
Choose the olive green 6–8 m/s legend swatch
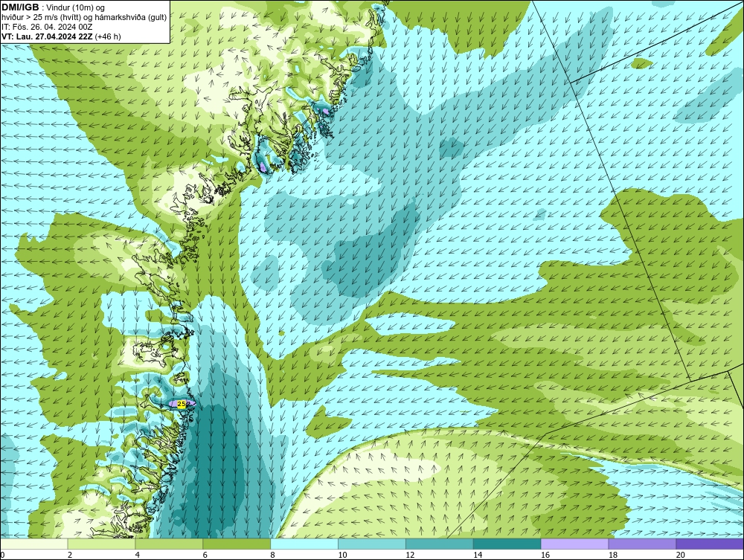point(237,544)
